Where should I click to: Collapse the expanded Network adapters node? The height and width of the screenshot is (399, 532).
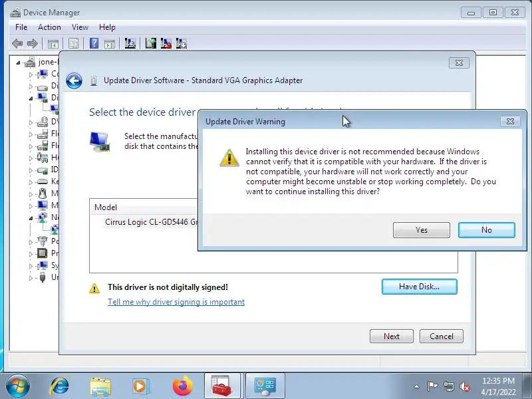tap(31, 218)
